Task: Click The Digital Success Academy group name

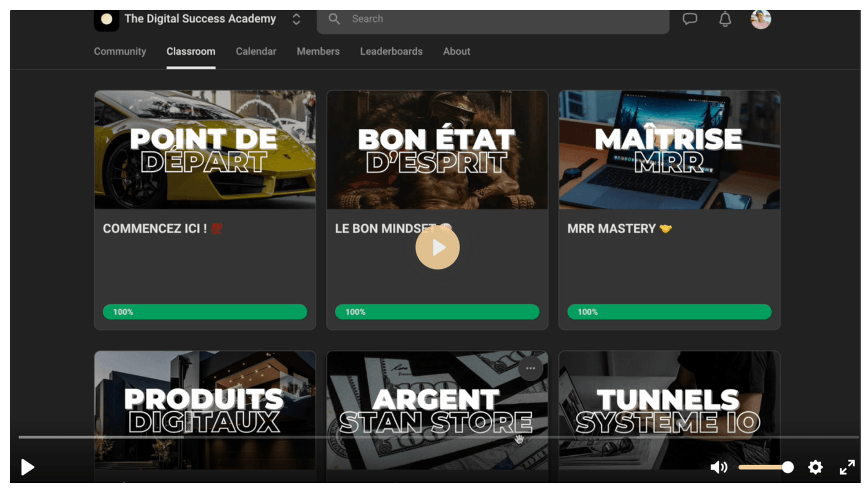Action: (x=200, y=19)
